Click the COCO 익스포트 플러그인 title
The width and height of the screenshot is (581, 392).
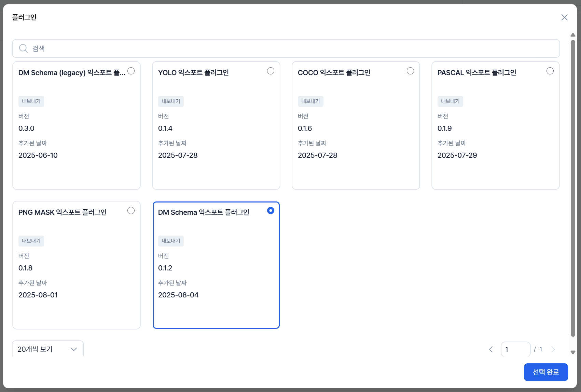(x=334, y=73)
